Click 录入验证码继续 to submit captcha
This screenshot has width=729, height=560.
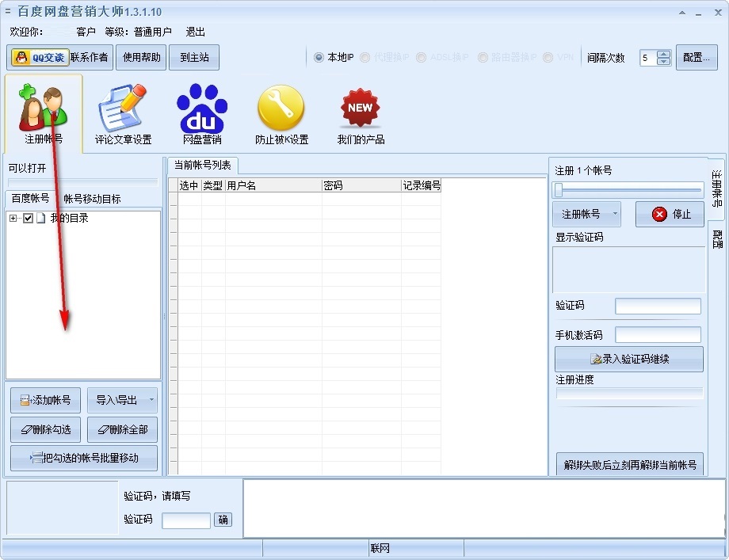[628, 359]
